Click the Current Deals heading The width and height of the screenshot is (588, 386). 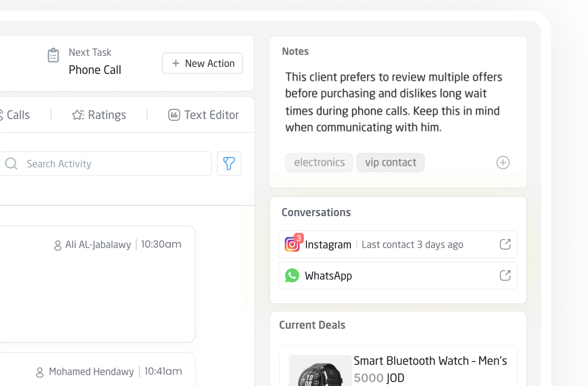[x=312, y=325]
